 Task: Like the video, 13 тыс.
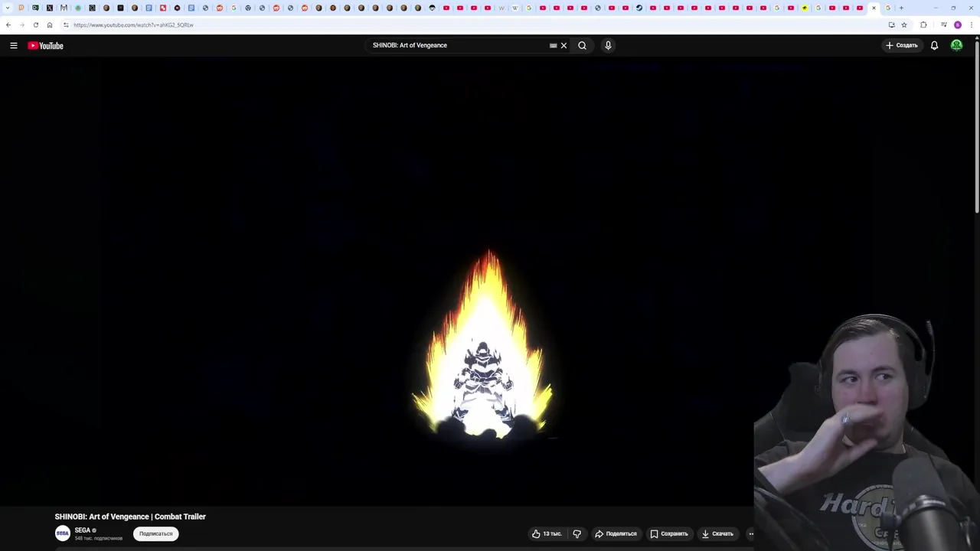click(x=547, y=533)
